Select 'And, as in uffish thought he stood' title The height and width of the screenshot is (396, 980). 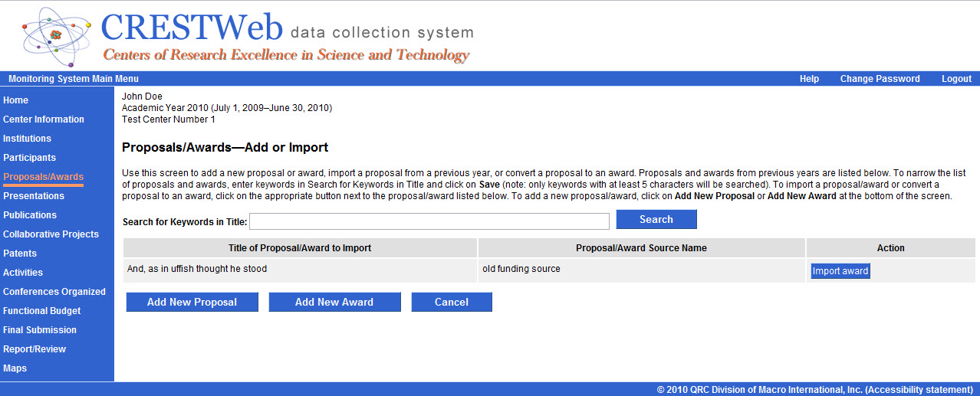197,269
